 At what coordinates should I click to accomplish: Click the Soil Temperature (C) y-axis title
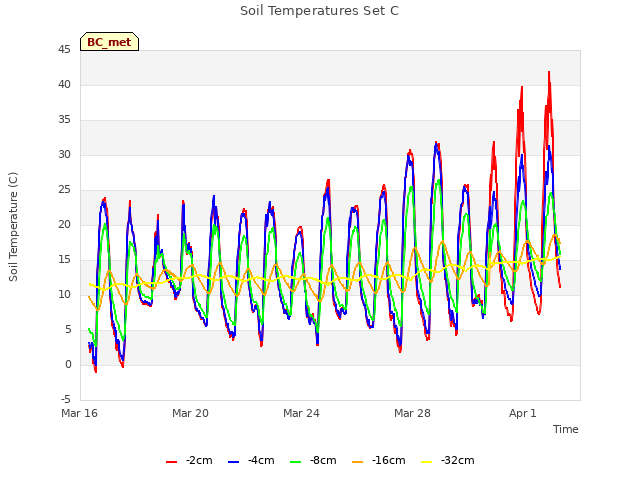[x=13, y=227]
